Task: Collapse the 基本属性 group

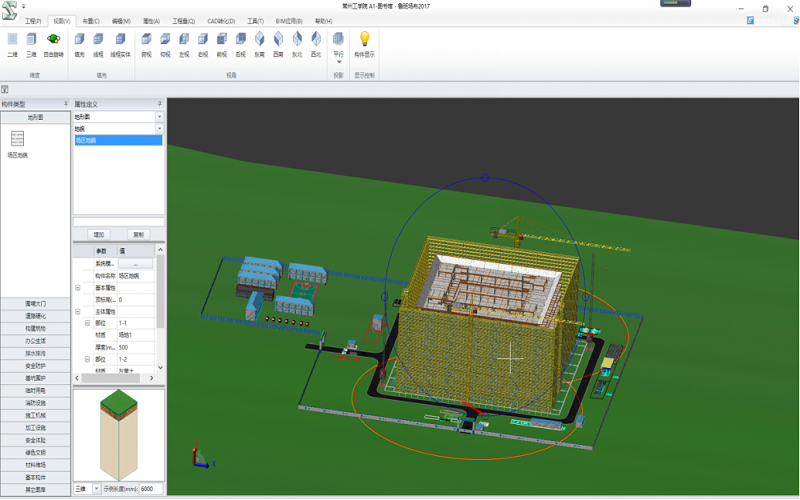Action: click(78, 288)
